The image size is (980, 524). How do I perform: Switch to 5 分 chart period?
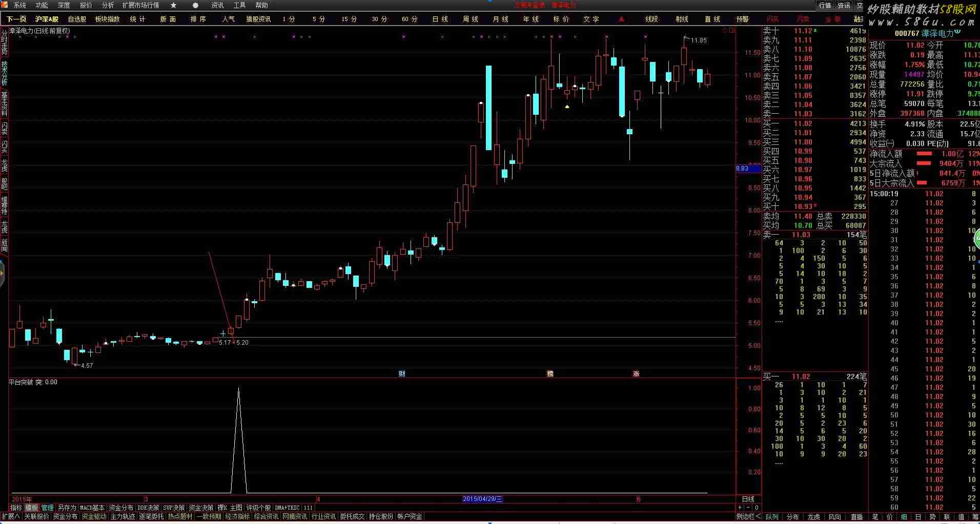tap(318, 19)
